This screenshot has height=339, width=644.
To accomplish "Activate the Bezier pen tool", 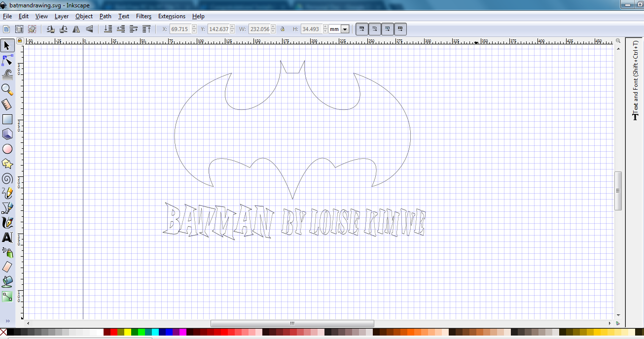I will pyautogui.click(x=7, y=207).
